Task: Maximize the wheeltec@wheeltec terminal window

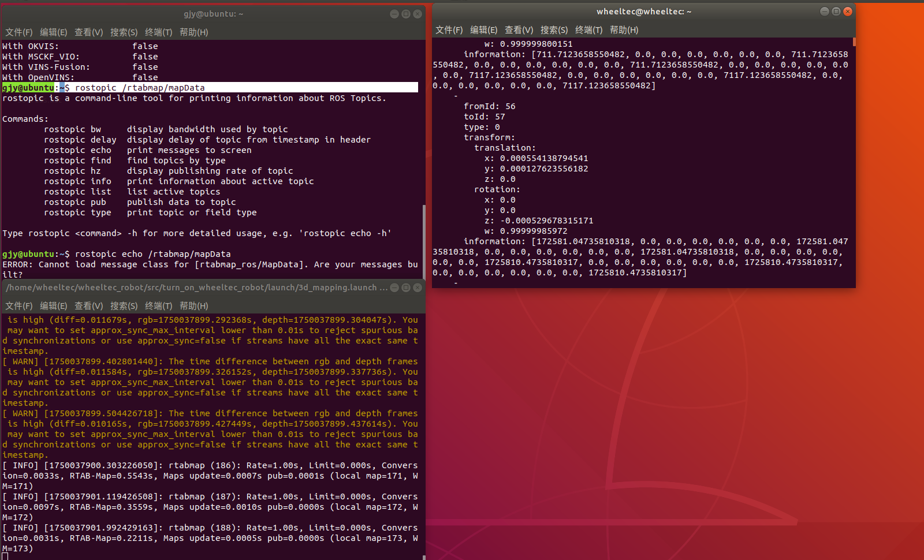Action: (836, 12)
